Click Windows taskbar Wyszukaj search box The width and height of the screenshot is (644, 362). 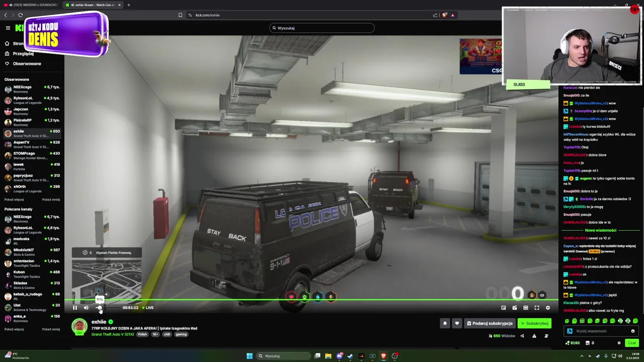click(x=283, y=356)
